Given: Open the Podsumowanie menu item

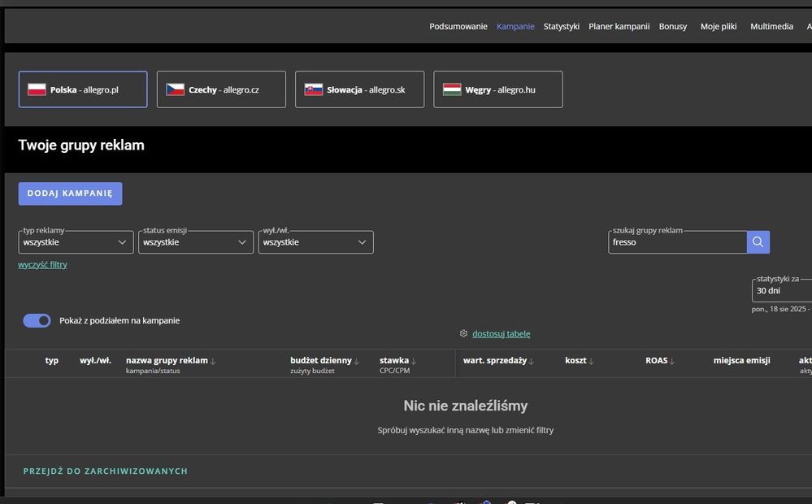Looking at the screenshot, I should (x=458, y=26).
